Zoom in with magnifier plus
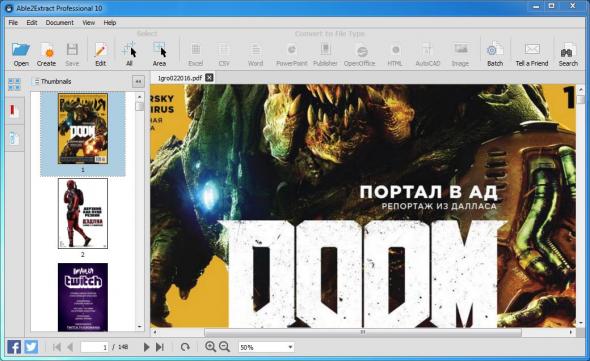Viewport: 590px width, 361px height. click(x=210, y=347)
